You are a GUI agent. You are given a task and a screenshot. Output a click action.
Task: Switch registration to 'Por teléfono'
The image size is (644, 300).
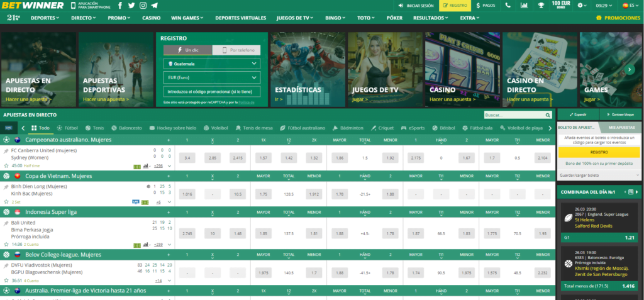coord(236,50)
